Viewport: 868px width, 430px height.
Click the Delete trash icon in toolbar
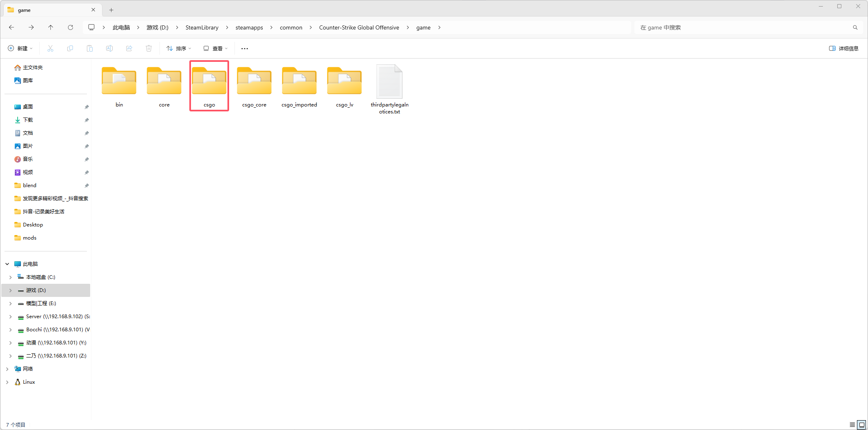tap(149, 48)
